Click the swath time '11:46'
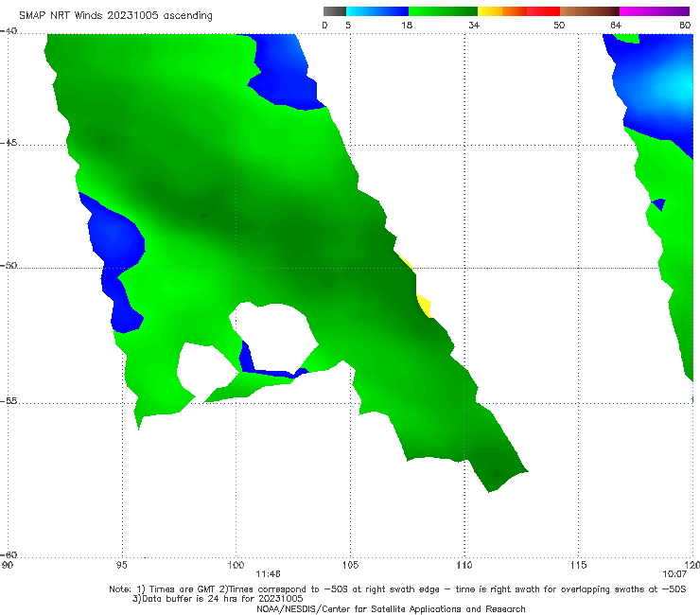The width and height of the screenshot is (700, 615). (x=268, y=574)
